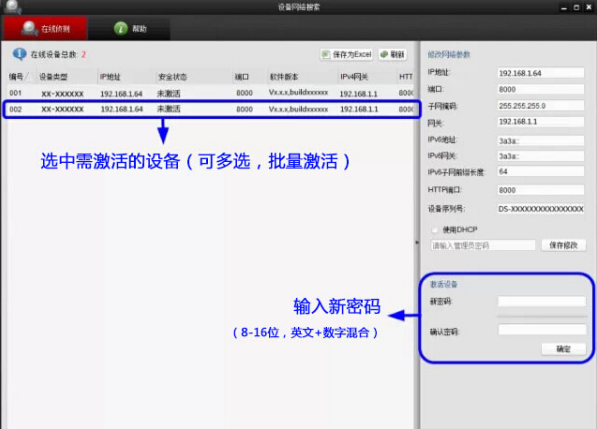Select device row 001 in the list
The height and width of the screenshot is (429, 597).
click(210, 93)
